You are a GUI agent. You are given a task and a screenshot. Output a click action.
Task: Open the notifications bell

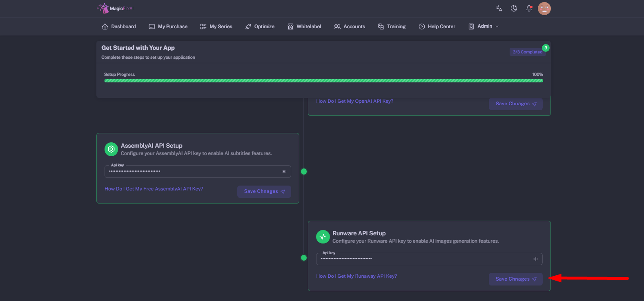point(529,8)
